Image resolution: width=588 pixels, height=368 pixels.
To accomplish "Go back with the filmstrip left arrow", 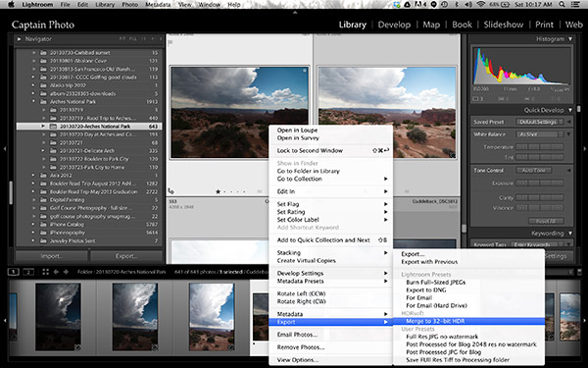I will coord(56,272).
